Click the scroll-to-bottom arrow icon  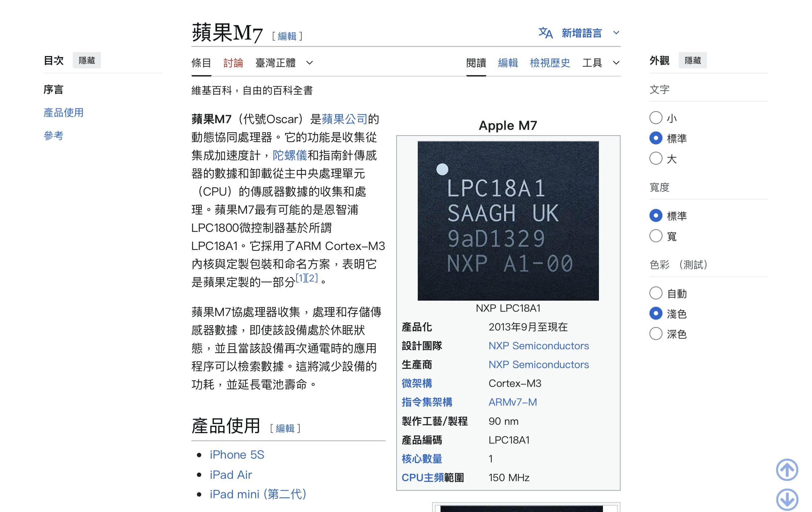[787, 500]
